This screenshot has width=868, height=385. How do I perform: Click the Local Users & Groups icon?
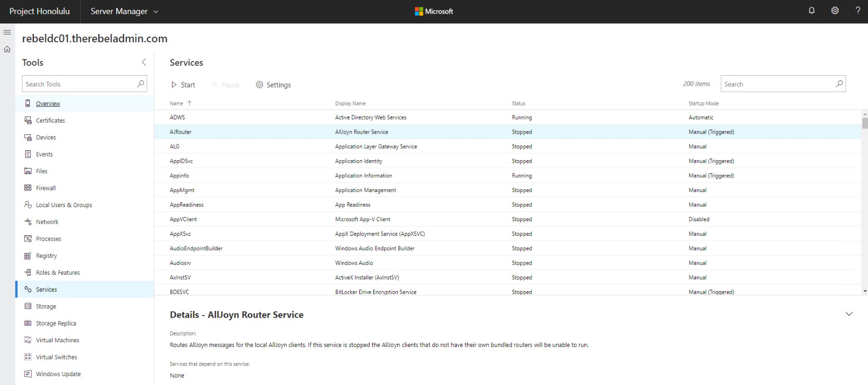28,204
